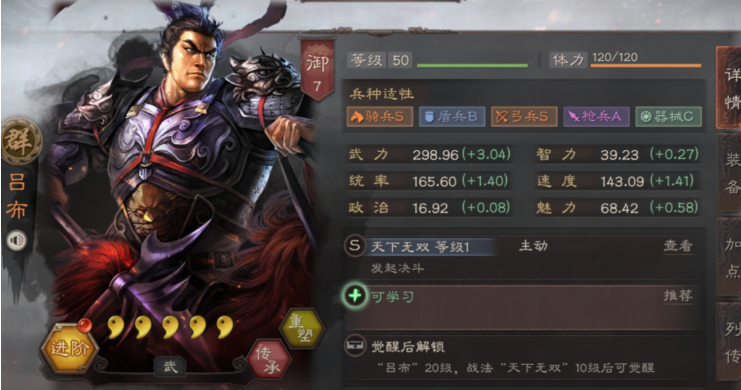Open the 进阶 advance hexagon button
Screen dimensions: 741x390
point(69,348)
